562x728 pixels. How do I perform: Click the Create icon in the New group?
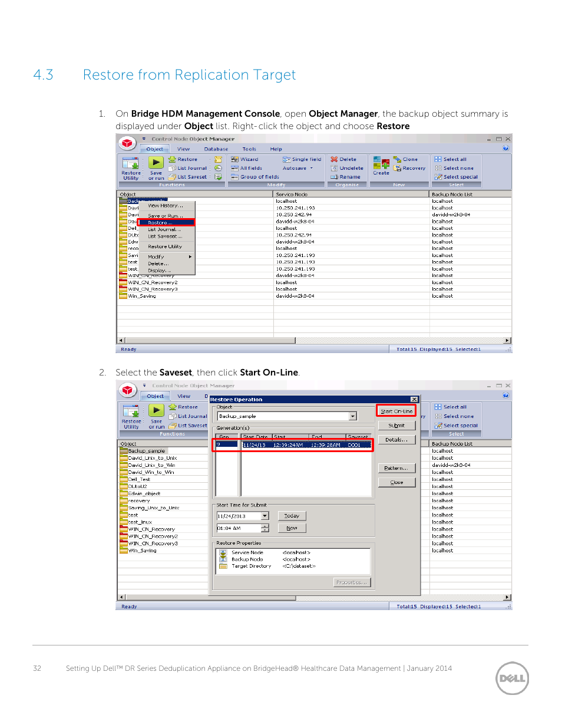381,163
